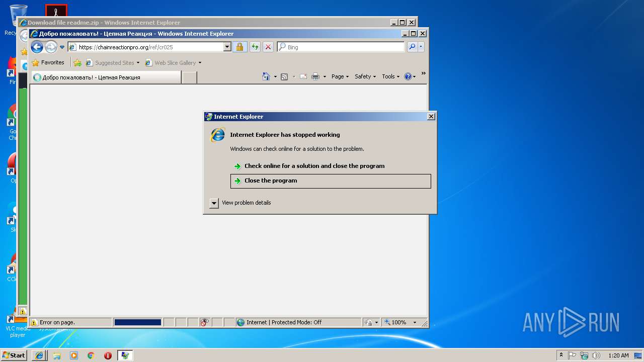Click the Forward navigation arrow button

[51, 47]
